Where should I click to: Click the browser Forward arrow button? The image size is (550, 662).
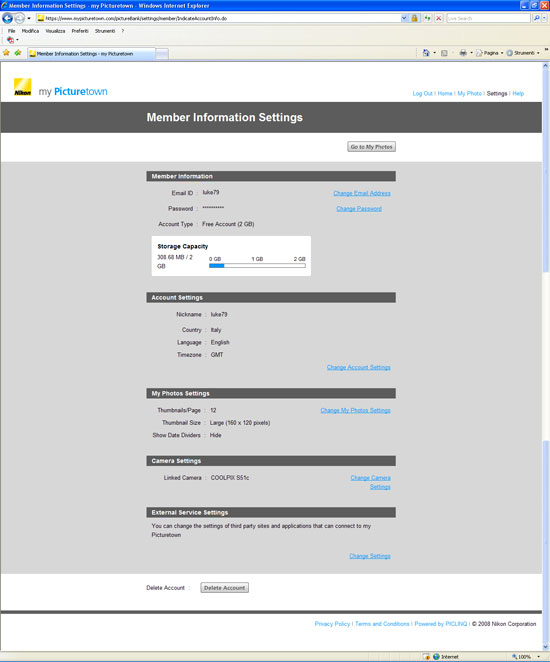pos(19,18)
